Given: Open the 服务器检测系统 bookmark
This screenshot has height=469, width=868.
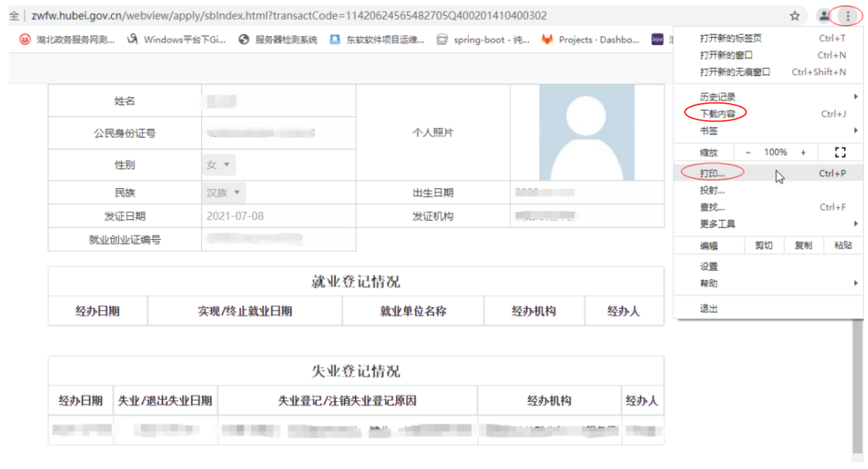Looking at the screenshot, I should coord(278,40).
